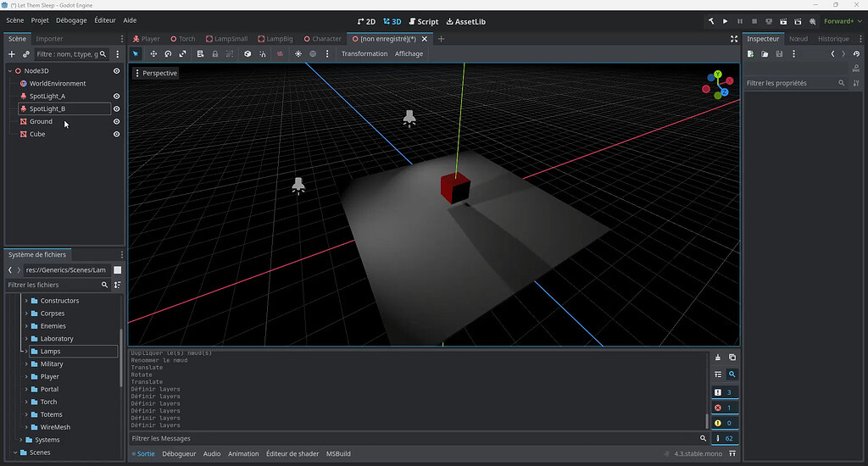Image resolution: width=868 pixels, height=466 pixels.
Task: Switch to the 2D workspace
Action: pyautogui.click(x=366, y=21)
